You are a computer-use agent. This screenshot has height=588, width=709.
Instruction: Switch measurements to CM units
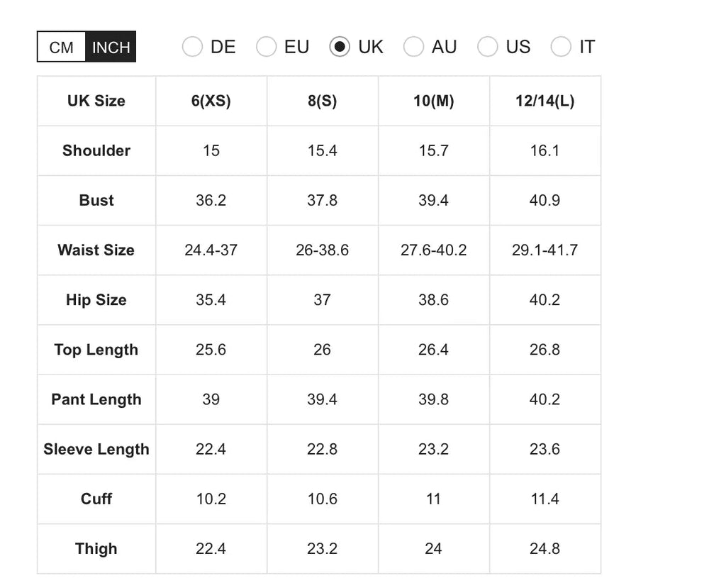coord(61,47)
